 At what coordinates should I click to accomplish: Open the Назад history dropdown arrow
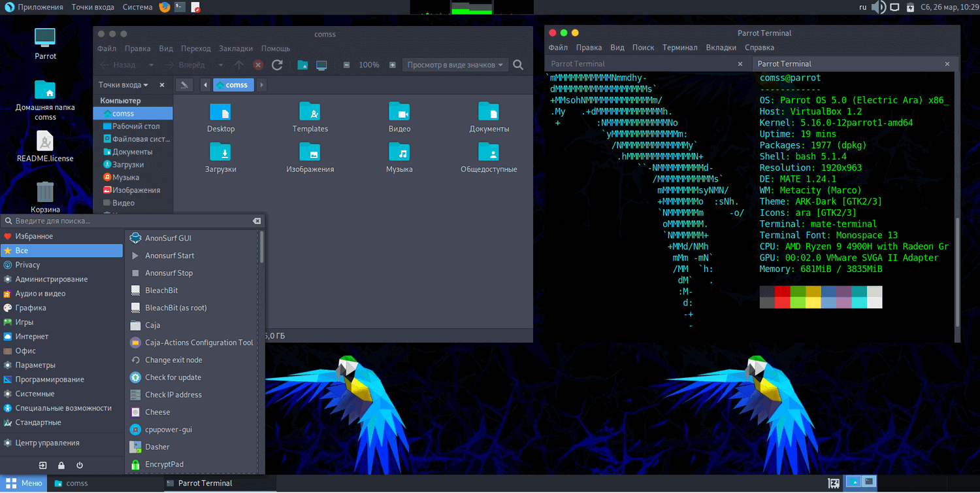pyautogui.click(x=151, y=65)
